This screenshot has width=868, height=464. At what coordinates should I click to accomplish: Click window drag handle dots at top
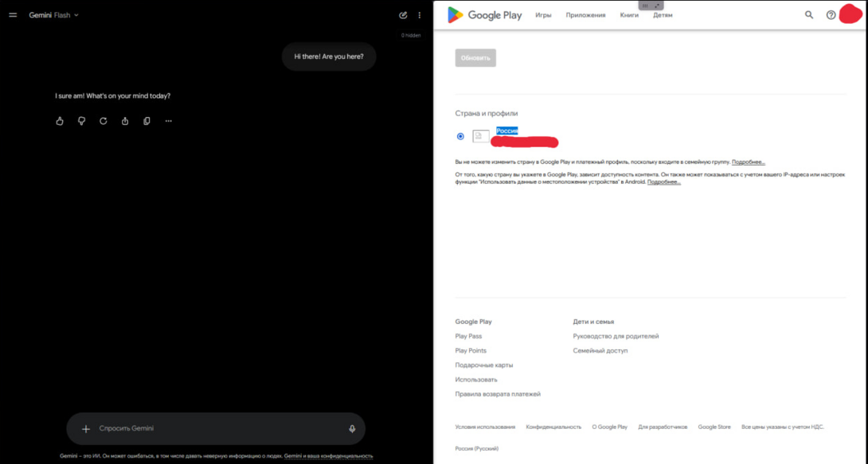tap(645, 6)
